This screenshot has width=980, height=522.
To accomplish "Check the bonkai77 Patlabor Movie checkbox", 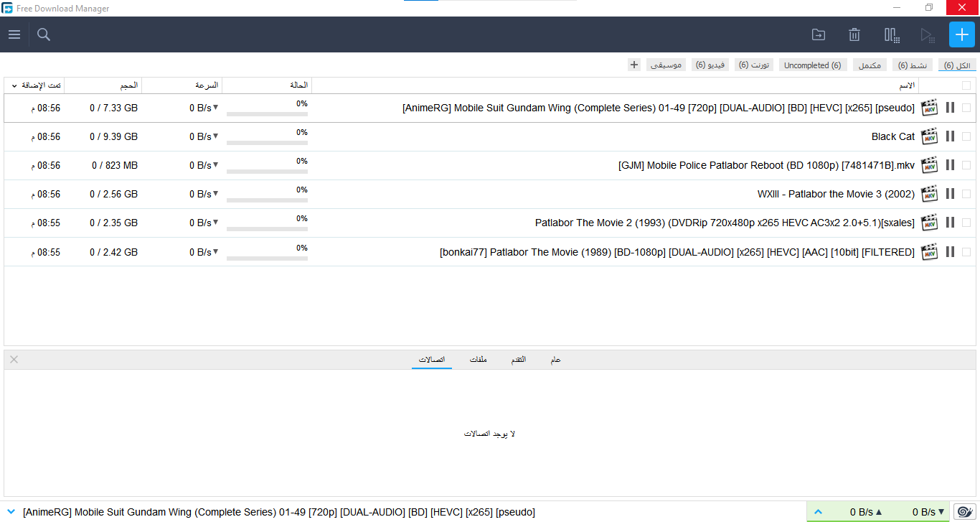I will (966, 252).
